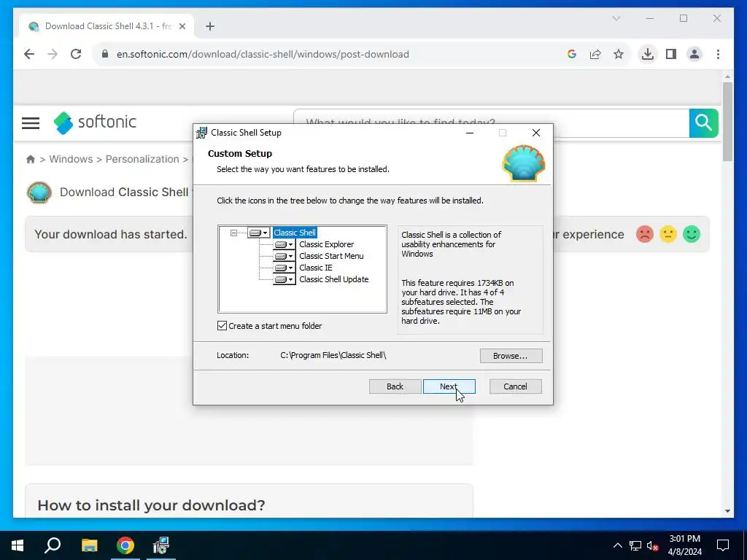Select Classic Start Menu in feature tree
Screen dimensions: 747x560
coord(331,256)
